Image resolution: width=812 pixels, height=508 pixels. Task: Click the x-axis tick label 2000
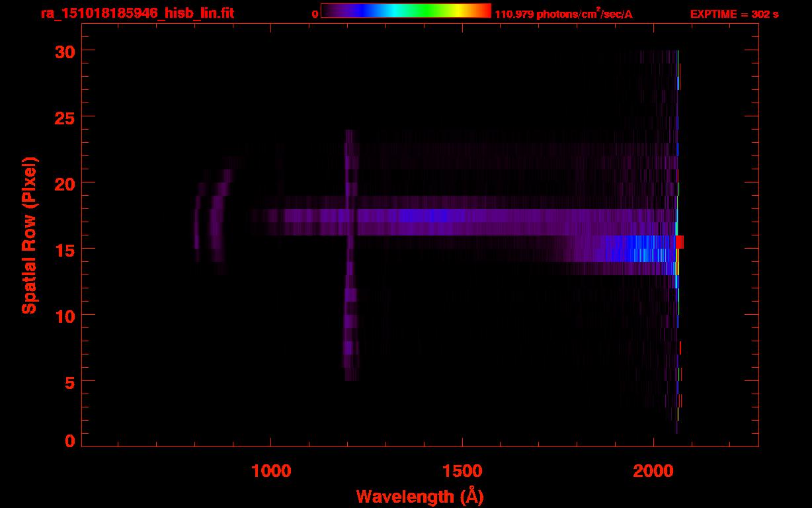653,472
